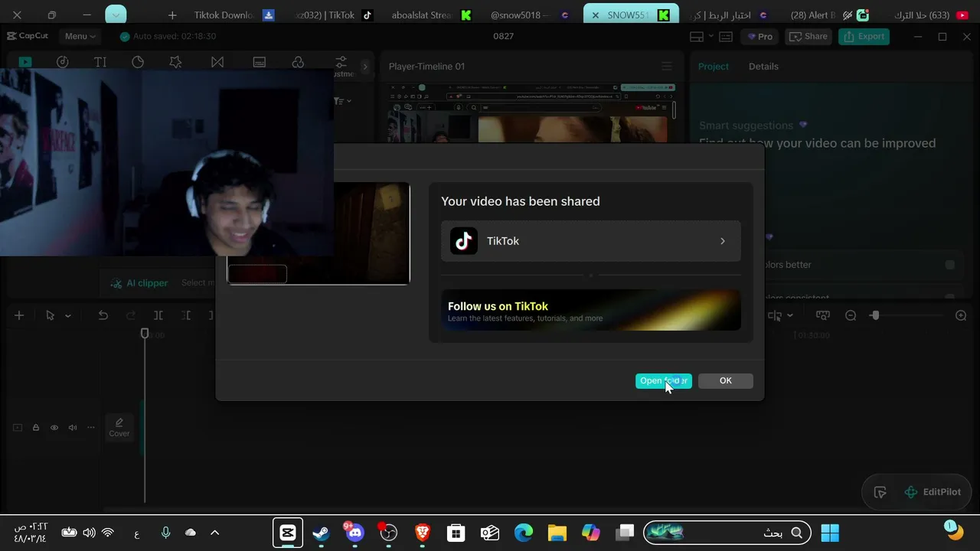
Task: Mute the main track audio
Action: tap(73, 428)
